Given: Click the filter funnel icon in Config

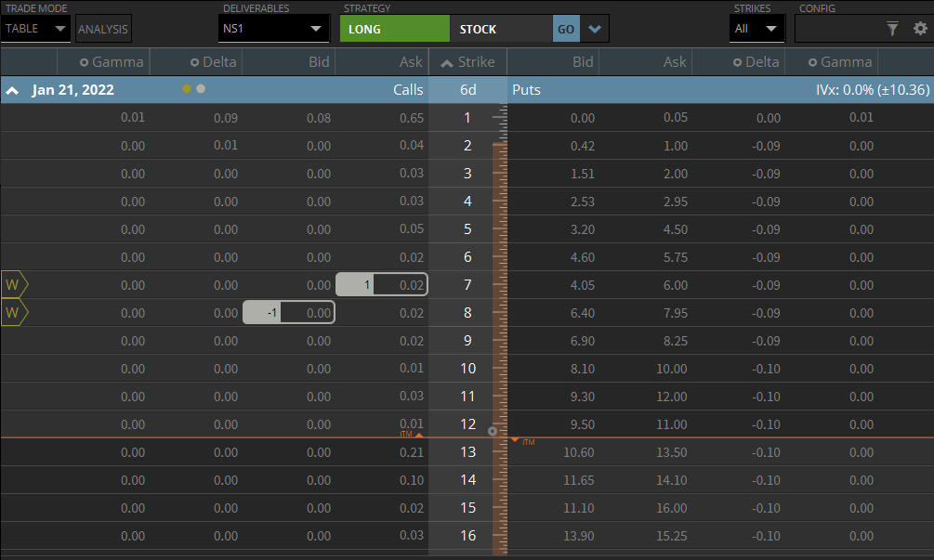Looking at the screenshot, I should tap(892, 29).
